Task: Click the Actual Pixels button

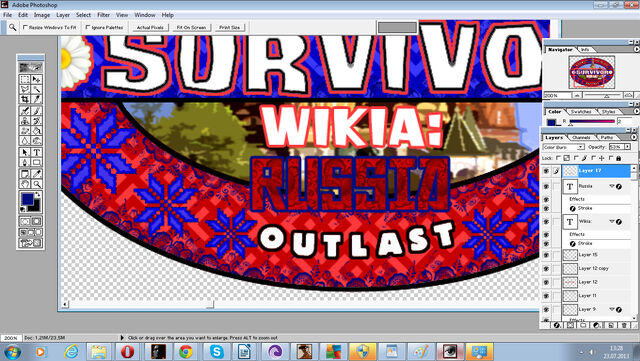Action: click(x=150, y=27)
